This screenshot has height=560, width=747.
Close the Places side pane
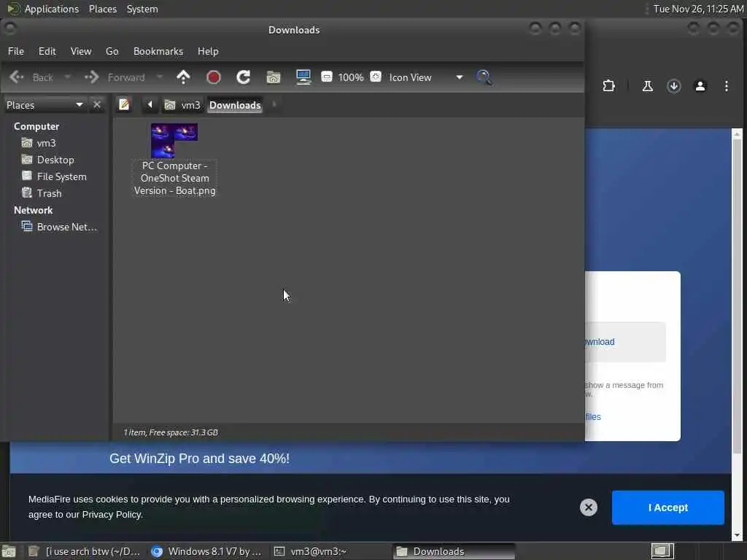(x=97, y=105)
